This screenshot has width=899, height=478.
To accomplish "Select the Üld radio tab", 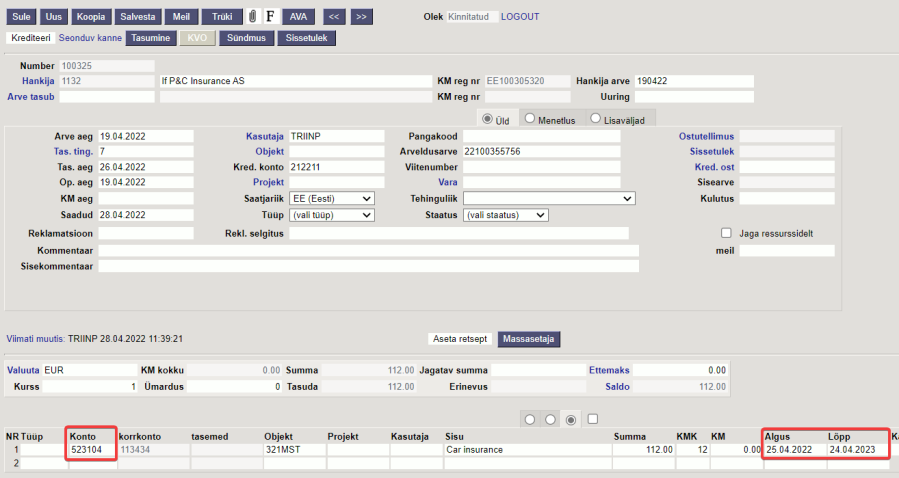I will point(487,119).
